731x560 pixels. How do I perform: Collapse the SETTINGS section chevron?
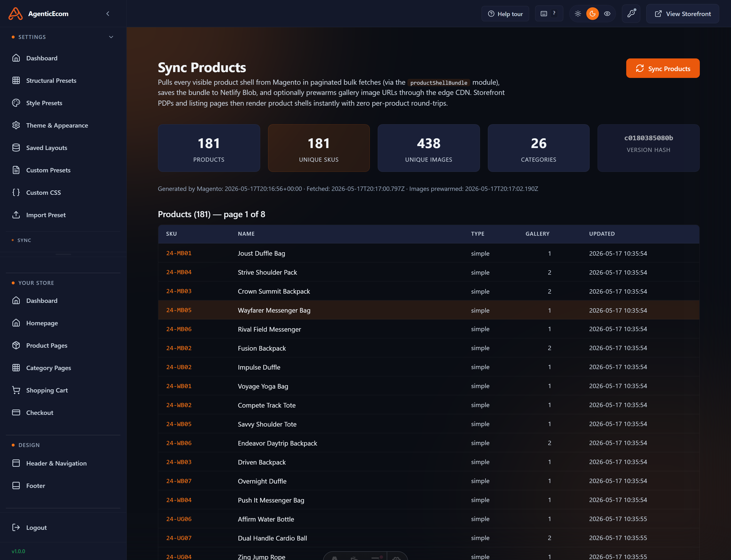point(111,37)
